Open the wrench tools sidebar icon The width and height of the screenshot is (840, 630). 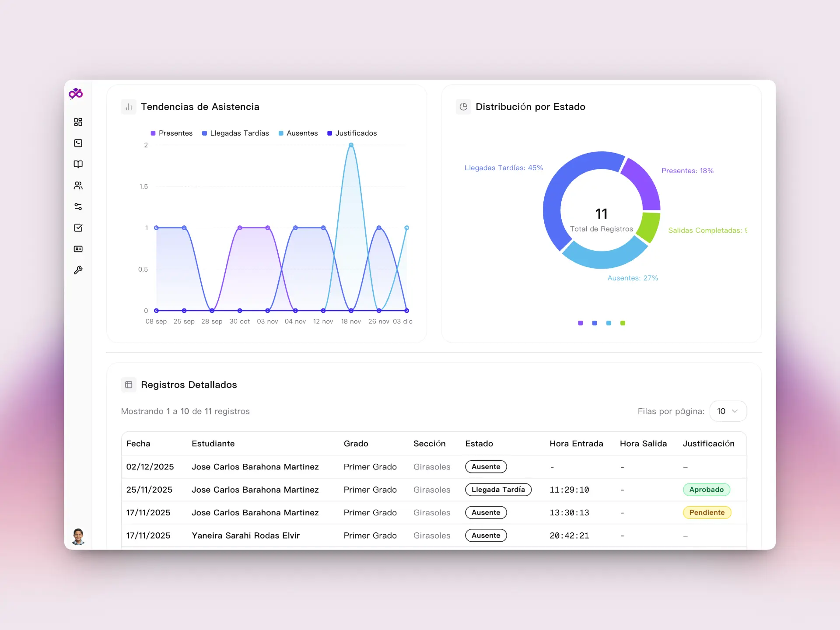78,270
